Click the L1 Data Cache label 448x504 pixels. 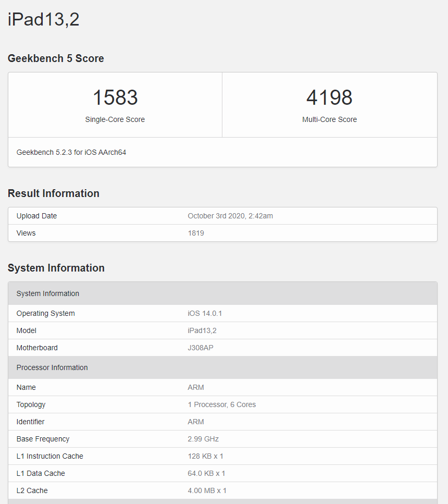click(x=41, y=473)
